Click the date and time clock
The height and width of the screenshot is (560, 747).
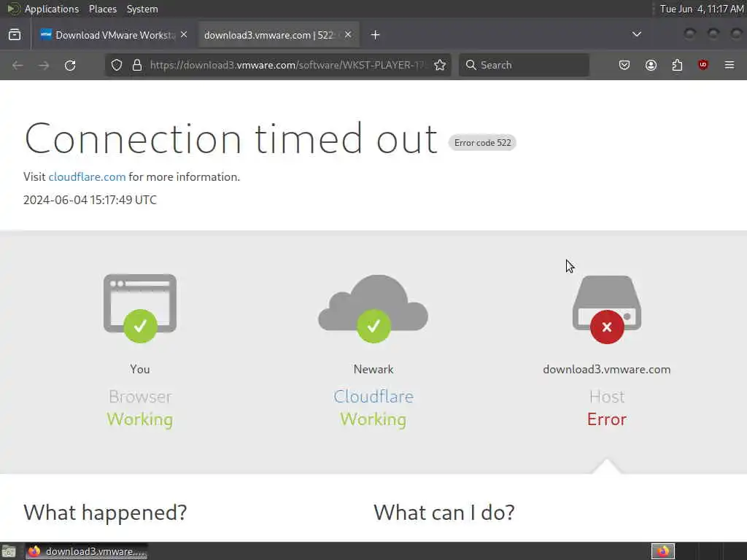701,9
